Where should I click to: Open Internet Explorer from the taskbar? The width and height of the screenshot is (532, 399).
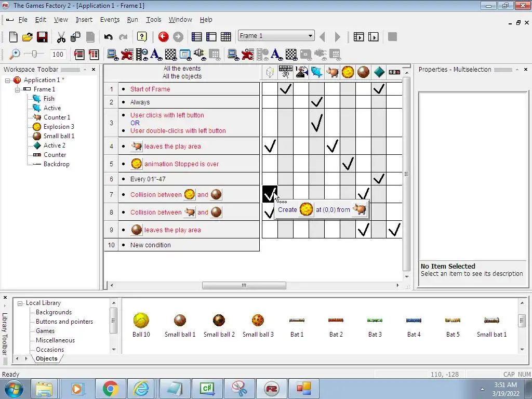tap(141, 389)
